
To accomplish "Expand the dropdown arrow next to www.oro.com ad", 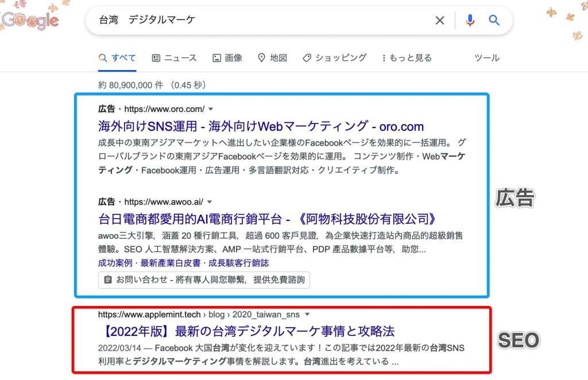I will pos(211,109).
